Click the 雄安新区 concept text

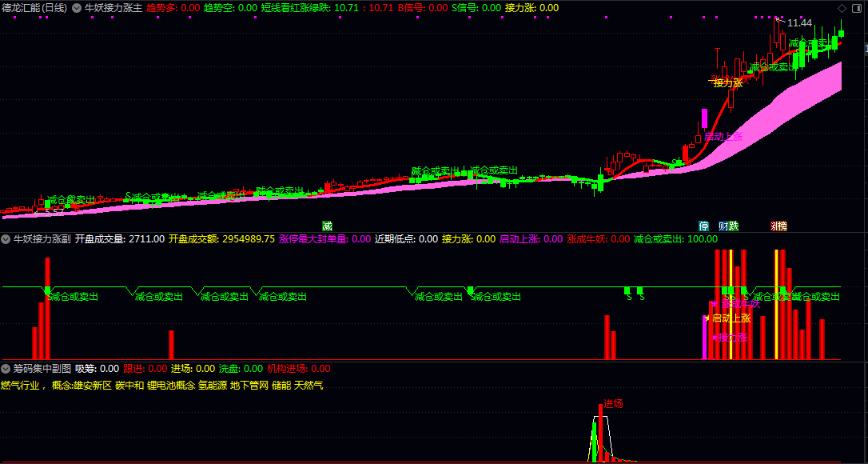pos(93,386)
